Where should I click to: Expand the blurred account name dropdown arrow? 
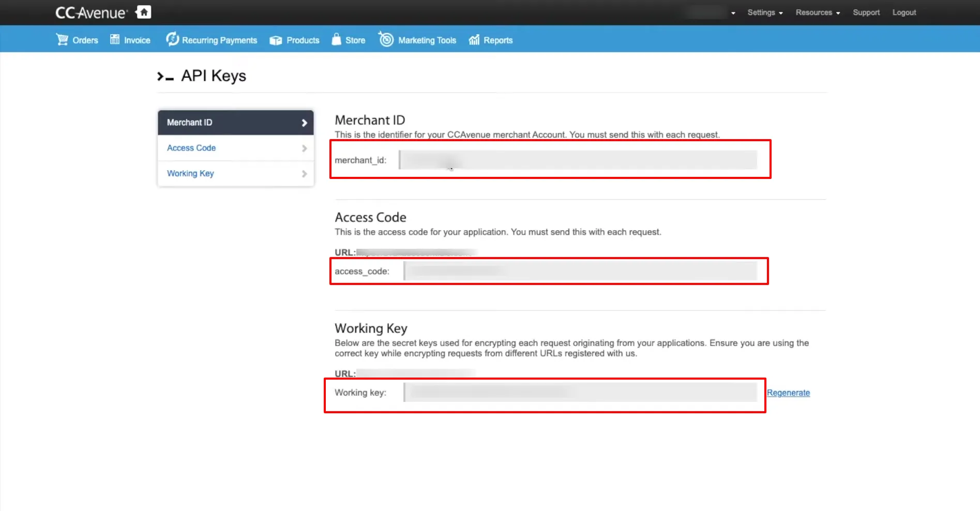tap(733, 13)
